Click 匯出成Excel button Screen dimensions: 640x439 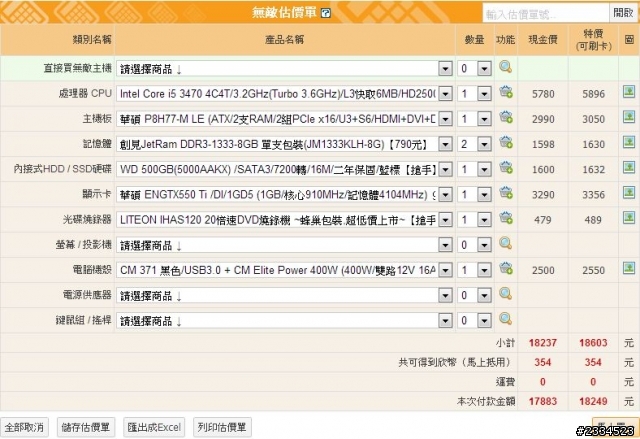(x=154, y=428)
